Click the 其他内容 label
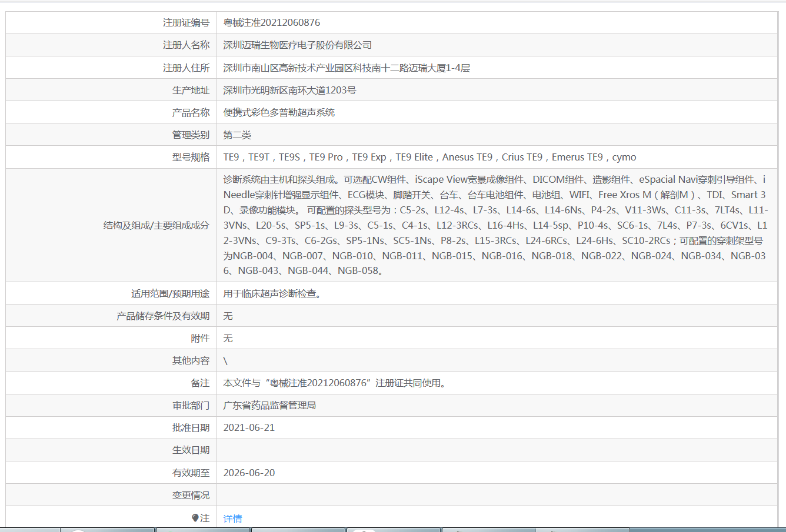786x532 pixels. [191, 360]
